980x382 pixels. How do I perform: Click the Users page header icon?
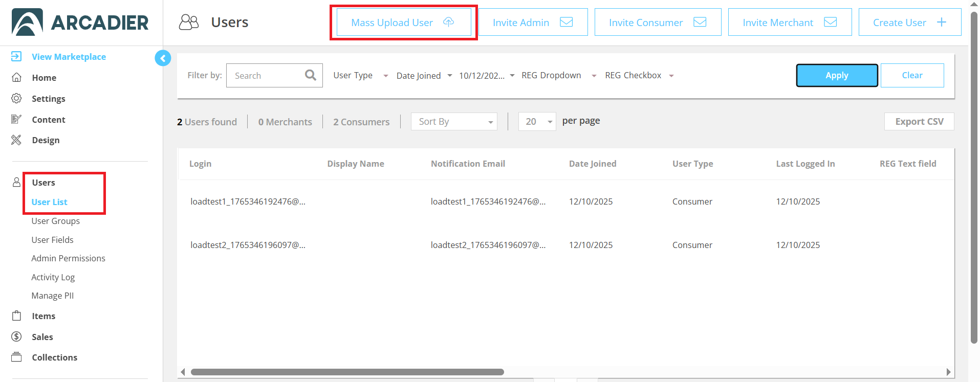[x=189, y=22]
